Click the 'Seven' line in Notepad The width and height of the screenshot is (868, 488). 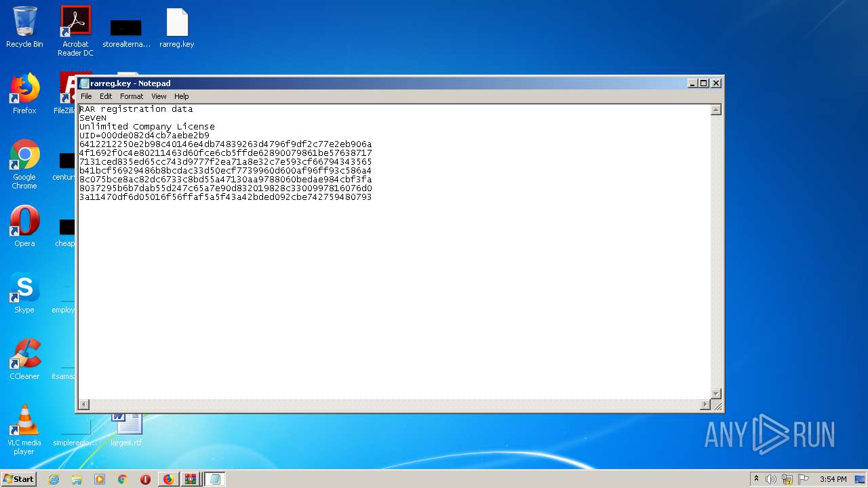coord(93,117)
